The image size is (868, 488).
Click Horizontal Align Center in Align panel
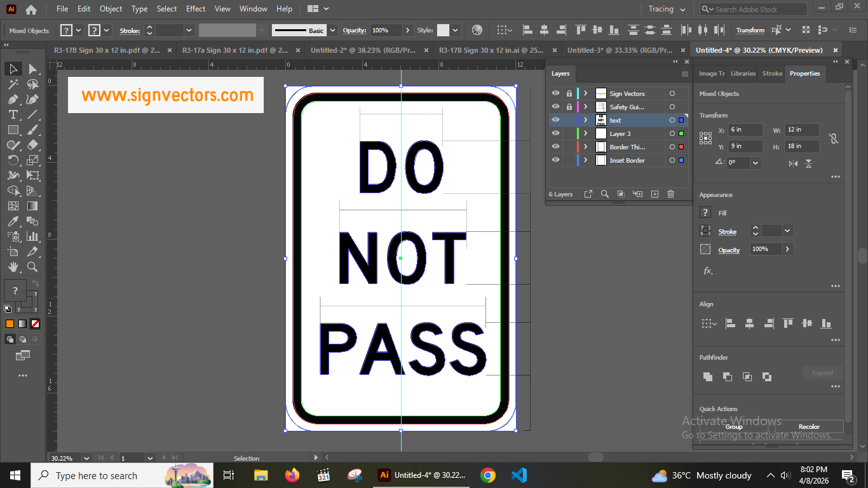click(x=750, y=323)
